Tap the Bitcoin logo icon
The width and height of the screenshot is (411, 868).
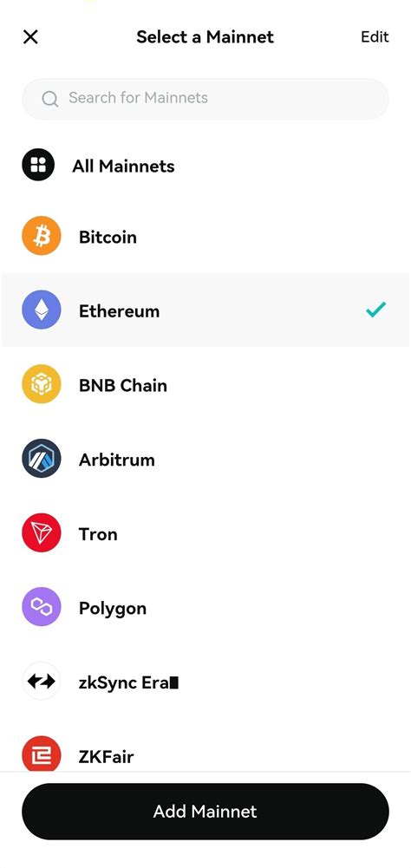click(x=41, y=236)
